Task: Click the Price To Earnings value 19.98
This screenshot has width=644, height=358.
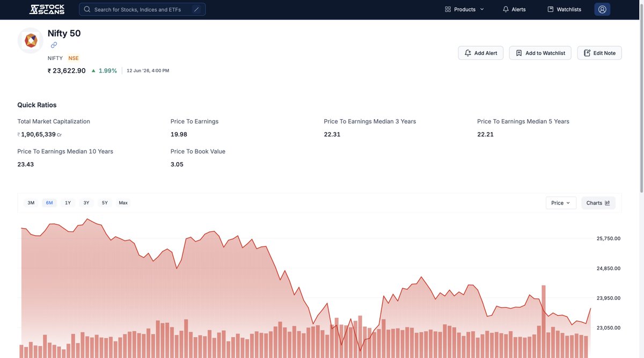Action: tap(179, 134)
